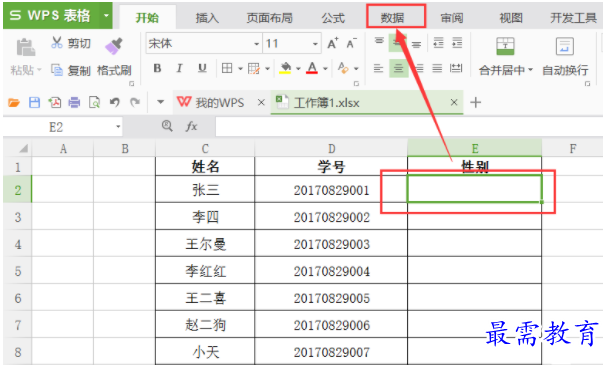Increase font size with A+ icon
The height and width of the screenshot is (365, 607).
click(333, 43)
